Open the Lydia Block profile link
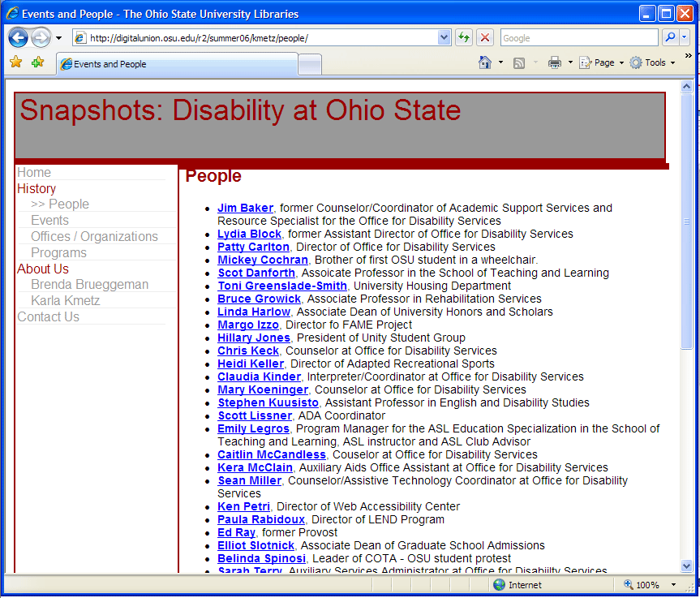Viewport: 700px width, 598px height. click(x=249, y=234)
